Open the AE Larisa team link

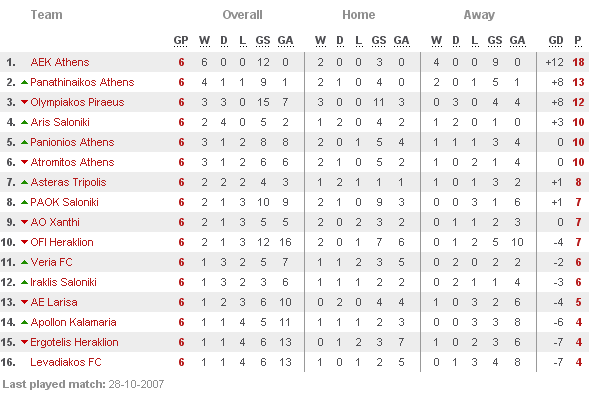pyautogui.click(x=54, y=302)
